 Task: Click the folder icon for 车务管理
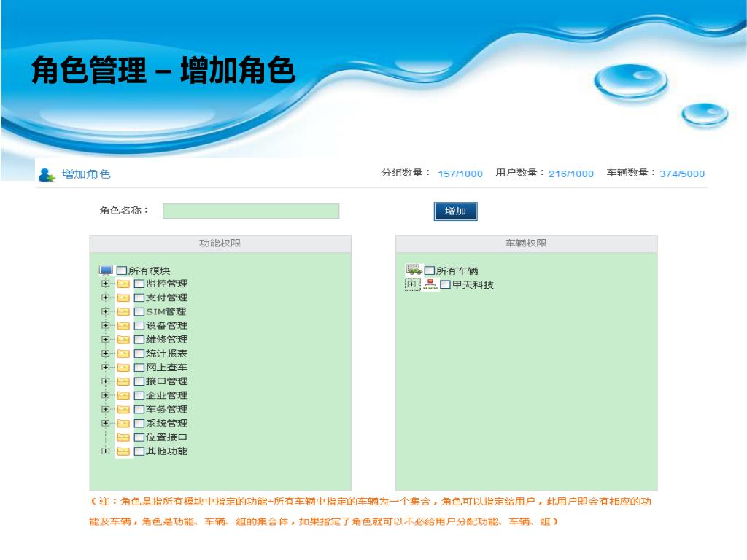point(123,410)
